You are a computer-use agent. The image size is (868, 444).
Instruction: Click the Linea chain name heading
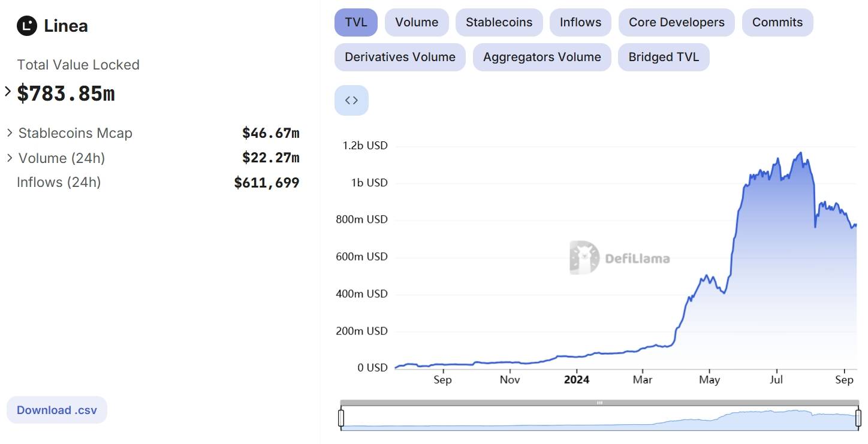pos(66,26)
